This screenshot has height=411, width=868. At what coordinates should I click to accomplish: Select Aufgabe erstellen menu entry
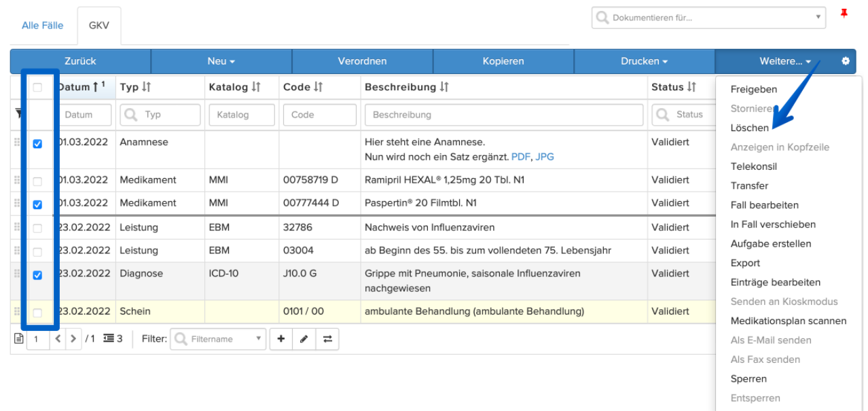(771, 243)
